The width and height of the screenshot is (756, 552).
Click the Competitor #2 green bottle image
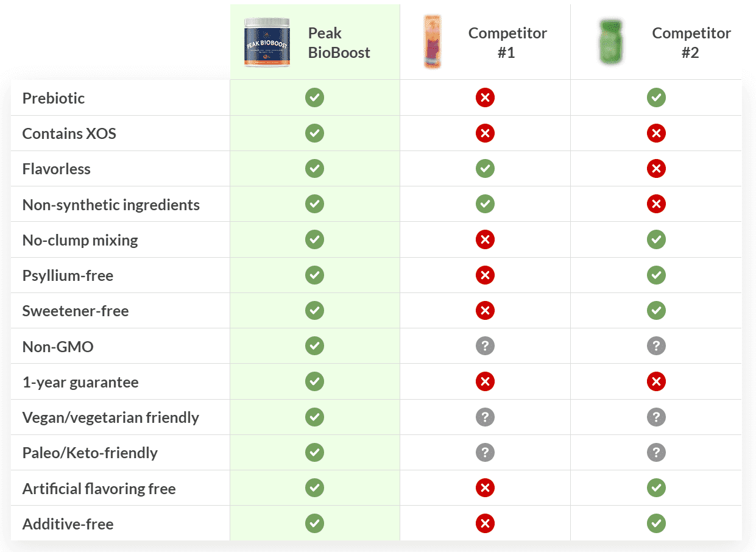click(610, 43)
